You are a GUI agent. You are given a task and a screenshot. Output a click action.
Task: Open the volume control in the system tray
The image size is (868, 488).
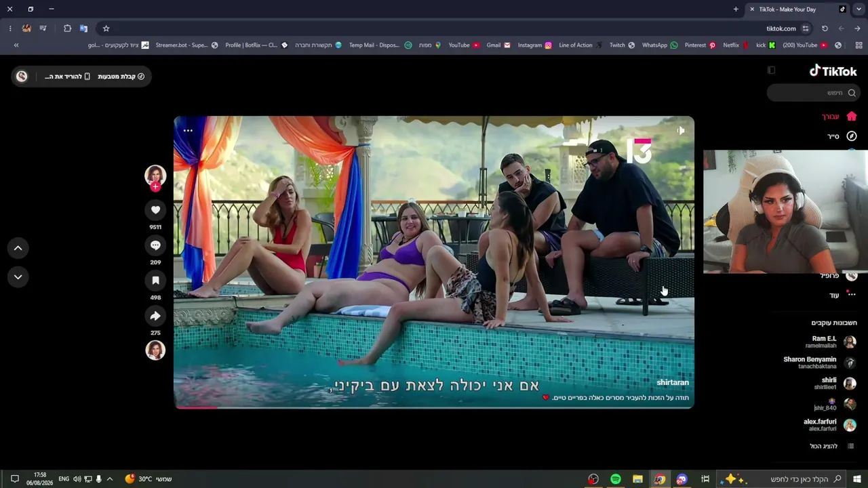[77, 479]
